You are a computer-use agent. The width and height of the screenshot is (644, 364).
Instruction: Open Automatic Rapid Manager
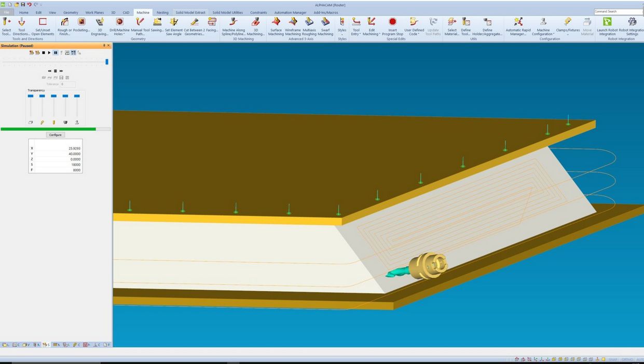tap(518, 22)
